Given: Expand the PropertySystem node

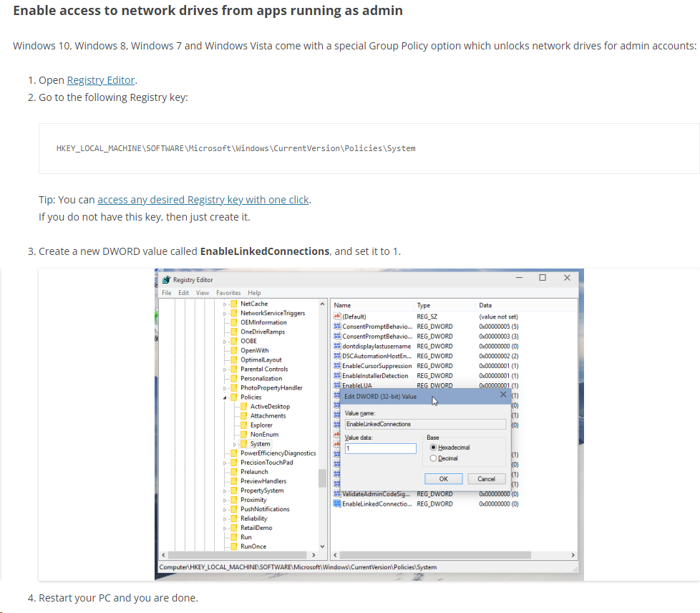Looking at the screenshot, I should pyautogui.click(x=225, y=491).
